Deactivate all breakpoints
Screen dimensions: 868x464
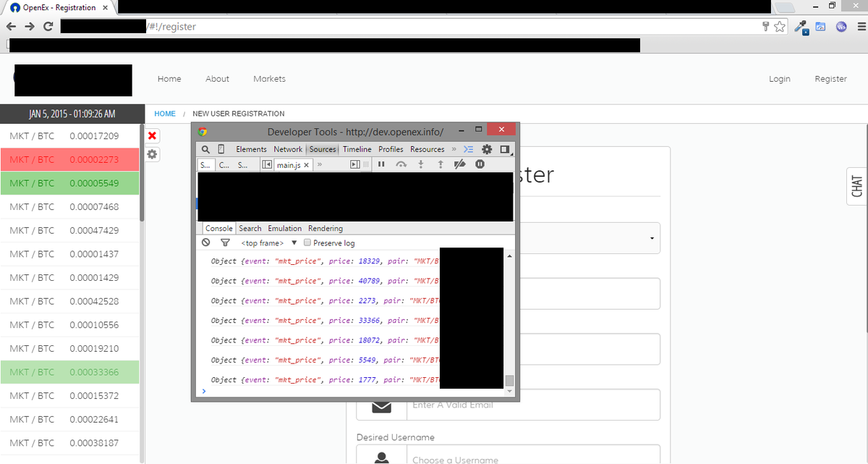[x=459, y=165]
